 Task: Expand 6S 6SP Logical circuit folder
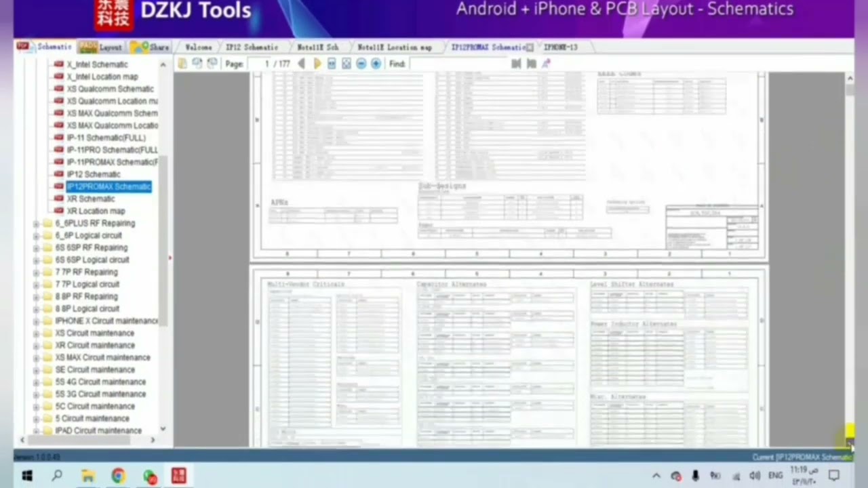[36, 260]
